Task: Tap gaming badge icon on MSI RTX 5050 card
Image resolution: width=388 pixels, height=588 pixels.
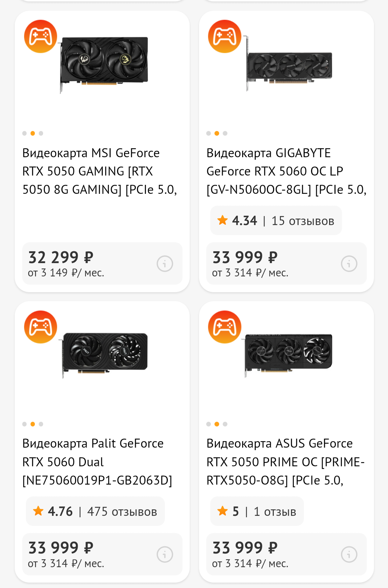Action: point(41,36)
